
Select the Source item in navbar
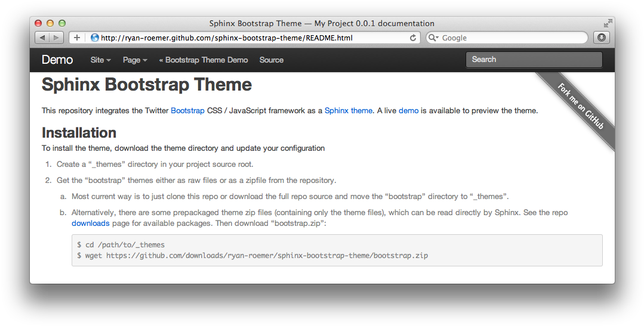[271, 60]
